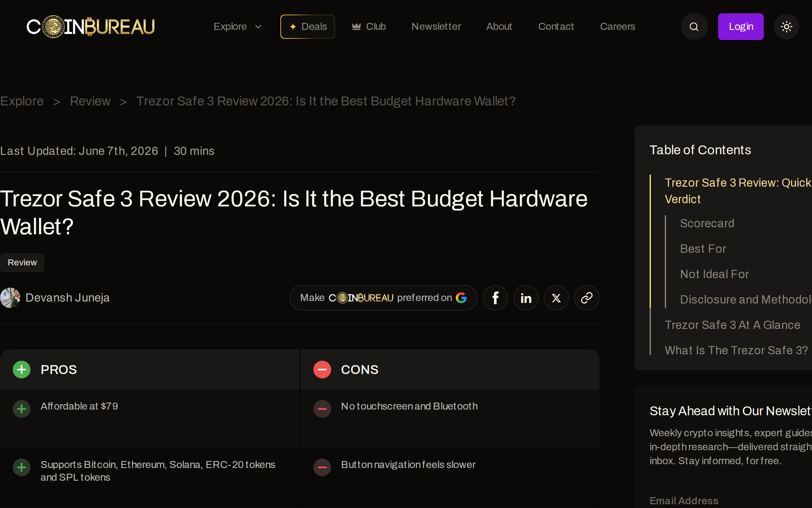Click the No touchscreen and Bluetooth text
812x508 pixels.
tap(409, 406)
